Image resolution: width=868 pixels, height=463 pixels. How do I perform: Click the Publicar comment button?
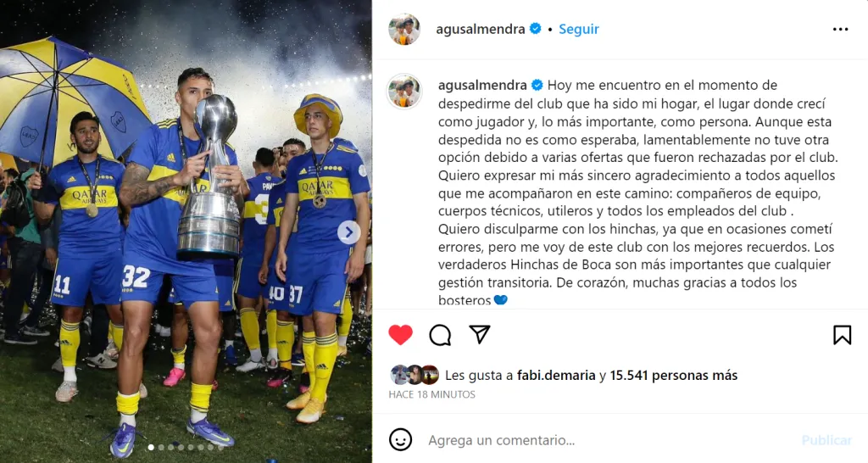826,440
